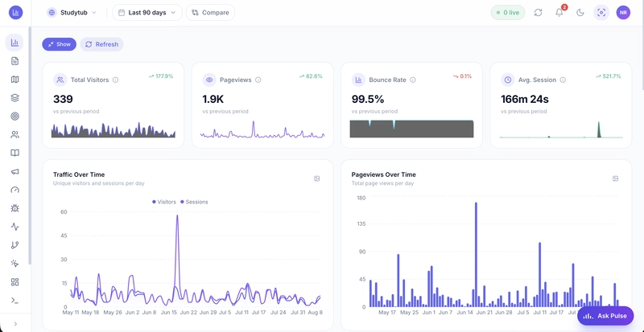Open the Ask Pulse assistant
Image resolution: width=644 pixels, height=332 pixels.
pos(605,316)
